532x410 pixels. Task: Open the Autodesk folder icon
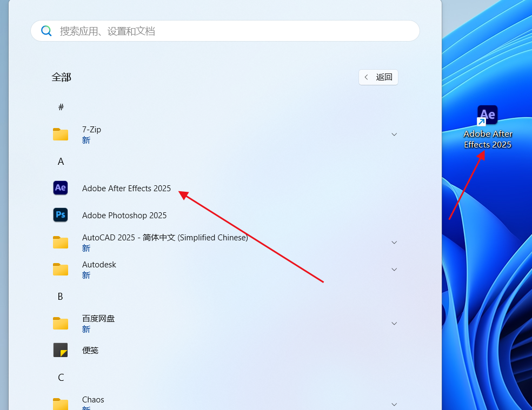(x=61, y=269)
